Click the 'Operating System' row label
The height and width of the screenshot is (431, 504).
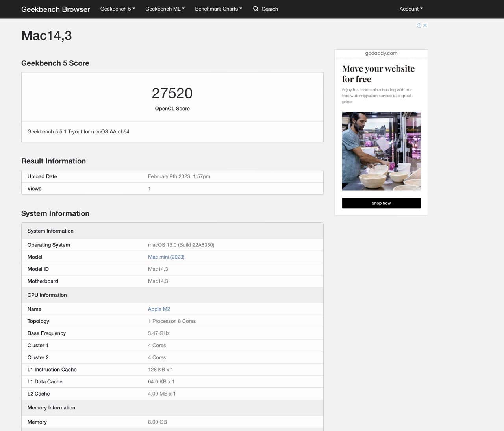(49, 245)
